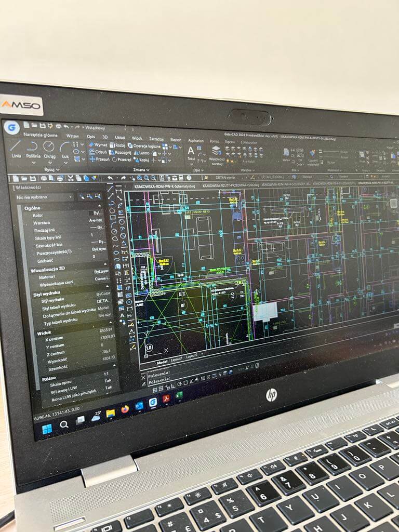Click the print icon in quick access bar
Viewport: 399px width, 532px height.
pyautogui.click(x=58, y=126)
